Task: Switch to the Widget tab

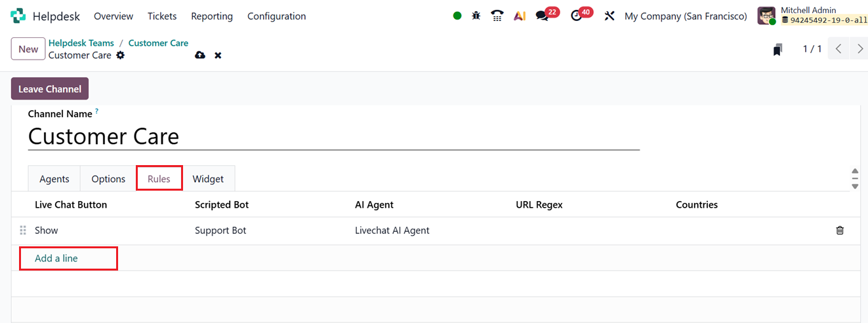Action: [x=208, y=179]
